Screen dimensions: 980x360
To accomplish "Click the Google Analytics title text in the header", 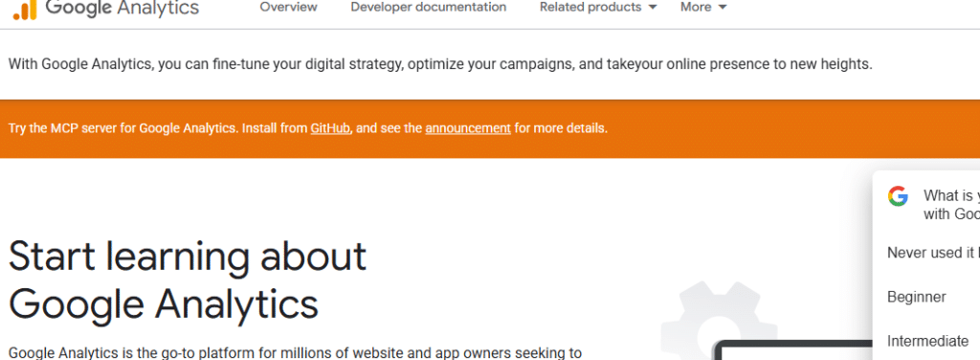I will 122,8.
